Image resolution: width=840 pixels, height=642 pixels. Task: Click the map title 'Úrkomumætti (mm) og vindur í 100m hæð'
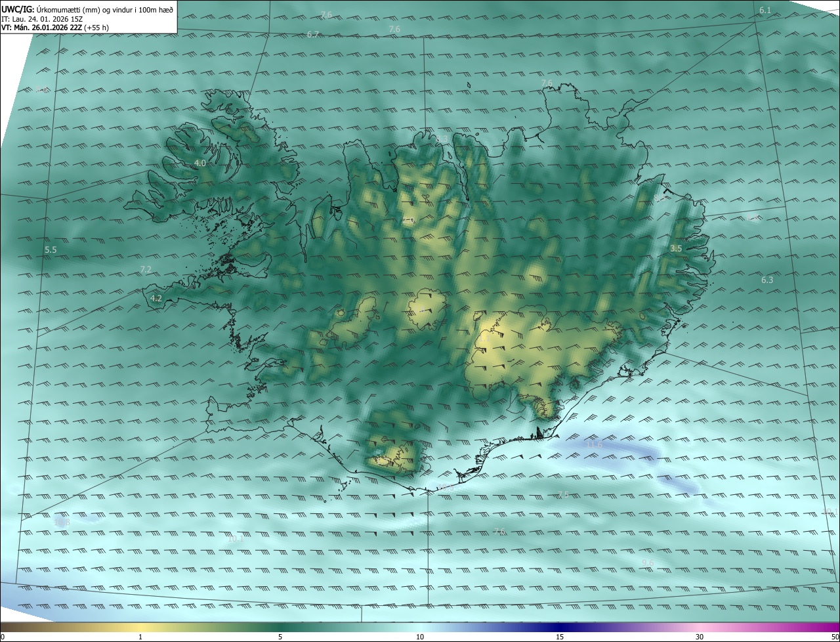click(104, 9)
